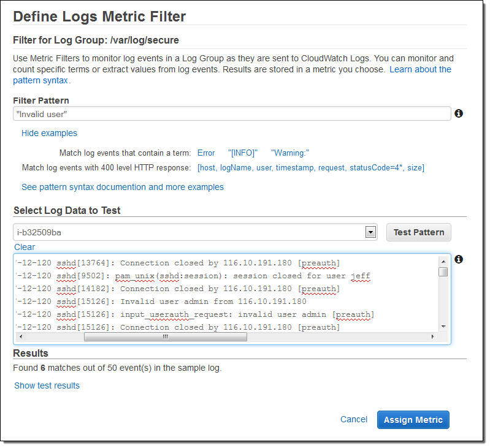490x448 pixels.
Task: Click the horizontal scrollbar thumb in log box
Action: (x=165, y=336)
